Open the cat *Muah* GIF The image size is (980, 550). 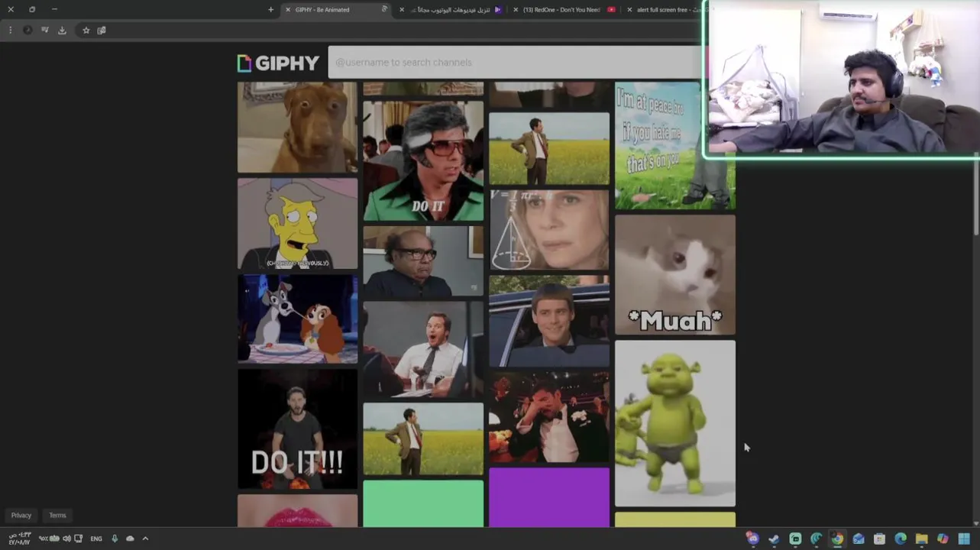(675, 275)
